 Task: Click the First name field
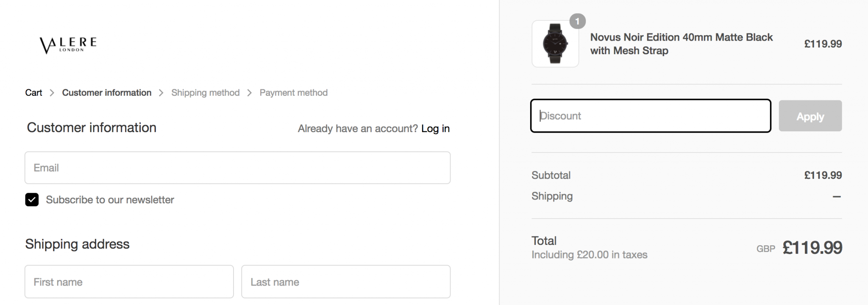tap(129, 282)
